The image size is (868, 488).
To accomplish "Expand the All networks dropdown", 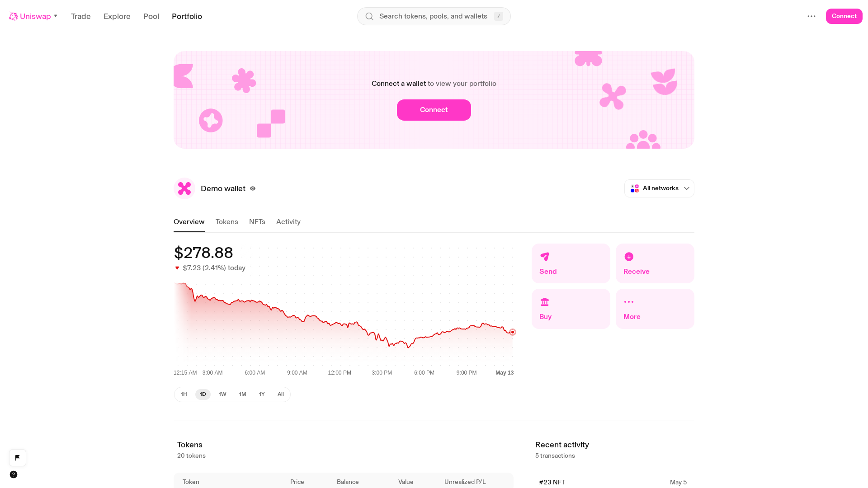I will (659, 188).
